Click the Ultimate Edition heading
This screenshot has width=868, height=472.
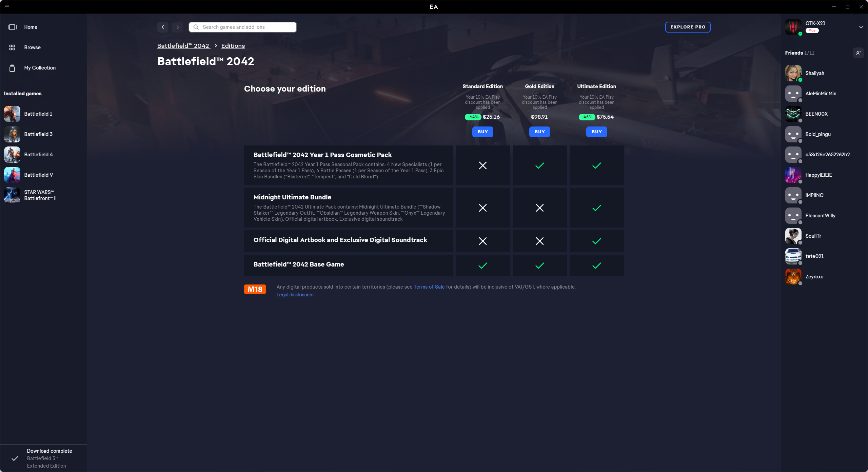597,86
